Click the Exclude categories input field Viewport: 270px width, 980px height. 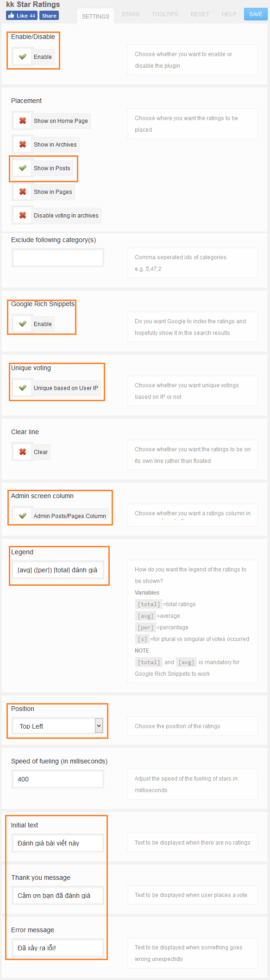click(57, 257)
